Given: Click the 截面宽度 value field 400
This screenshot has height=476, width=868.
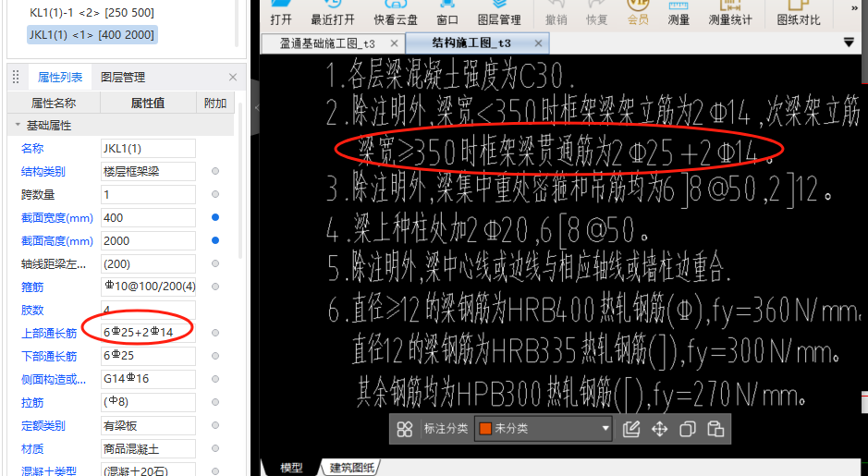Looking at the screenshot, I should tap(148, 217).
